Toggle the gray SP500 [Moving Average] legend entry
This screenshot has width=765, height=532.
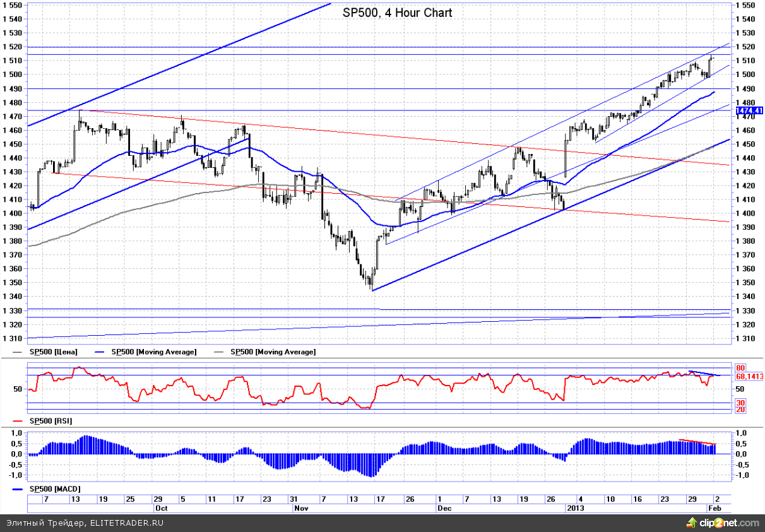273,352
